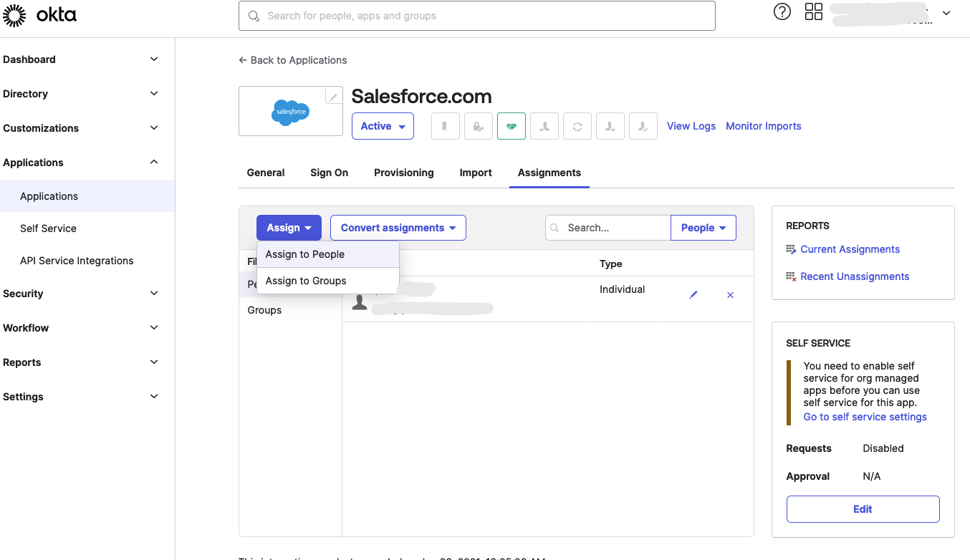Open the View Logs link
This screenshot has height=560, width=970.
(x=691, y=126)
